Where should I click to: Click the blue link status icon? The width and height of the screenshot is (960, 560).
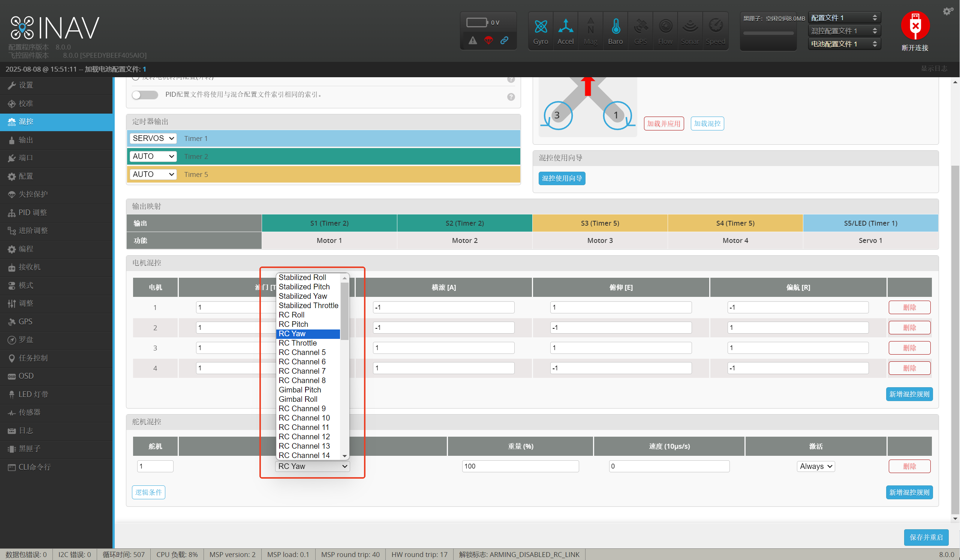point(505,40)
